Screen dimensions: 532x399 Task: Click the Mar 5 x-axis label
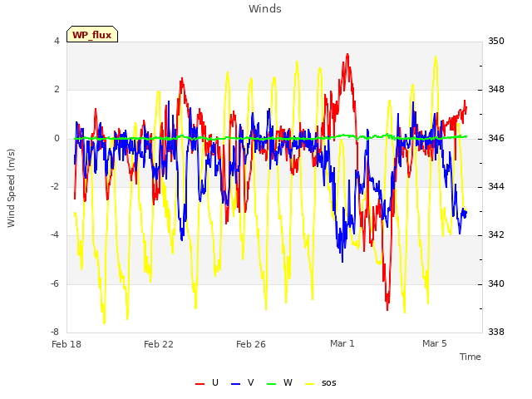[x=434, y=343]
